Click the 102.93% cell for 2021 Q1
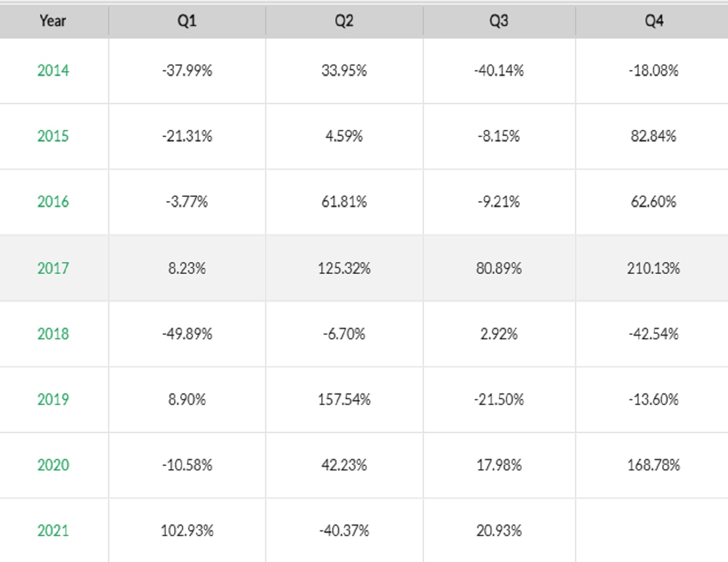 pos(187,530)
